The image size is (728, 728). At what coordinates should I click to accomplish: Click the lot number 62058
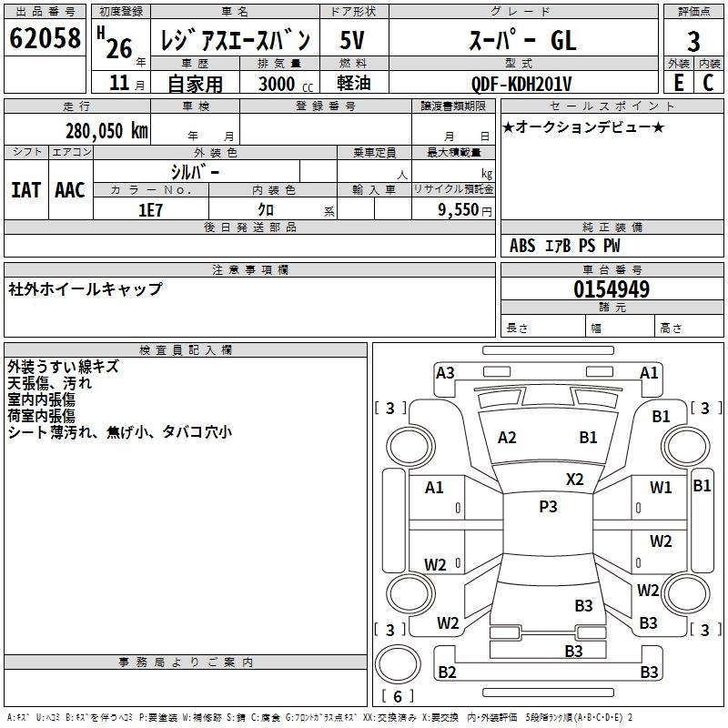[45, 38]
